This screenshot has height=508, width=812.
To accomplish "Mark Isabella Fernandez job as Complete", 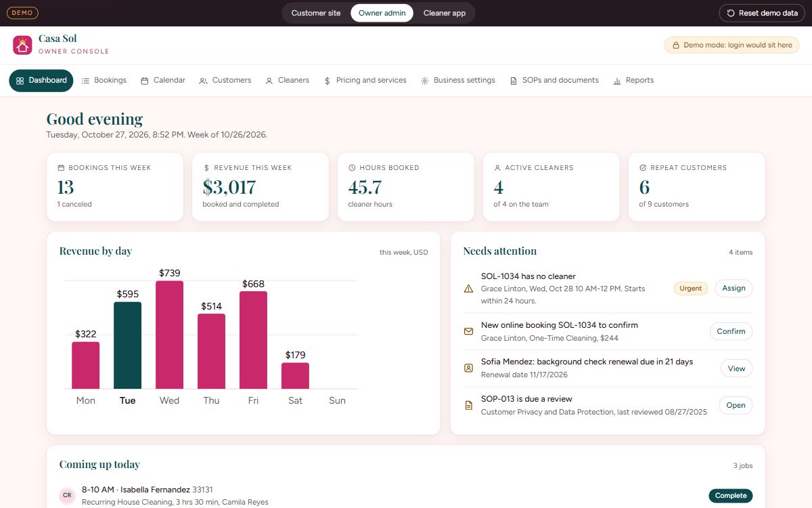I will tap(731, 496).
